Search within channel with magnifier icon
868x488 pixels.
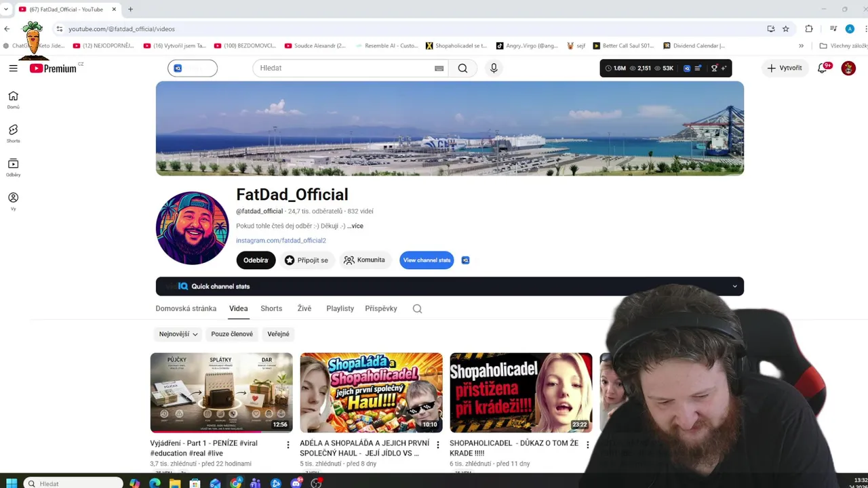point(418,308)
